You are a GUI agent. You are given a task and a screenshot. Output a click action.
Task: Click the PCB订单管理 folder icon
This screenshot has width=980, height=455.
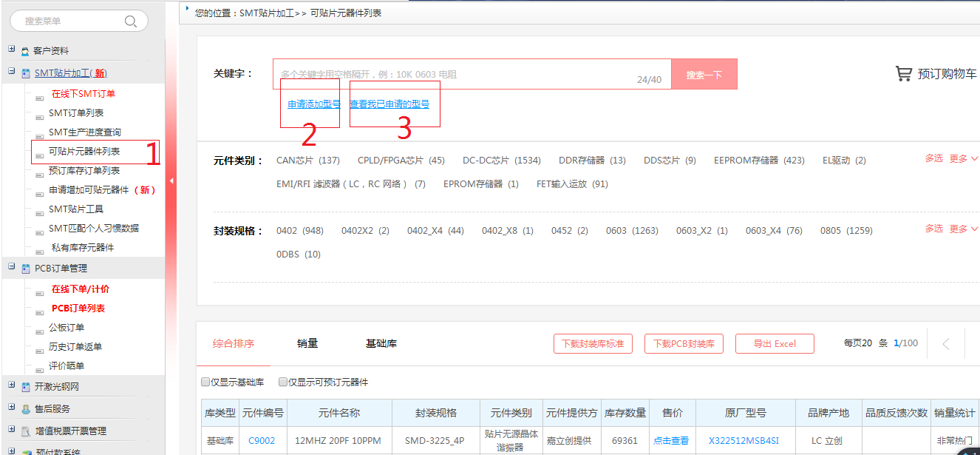[x=25, y=269]
